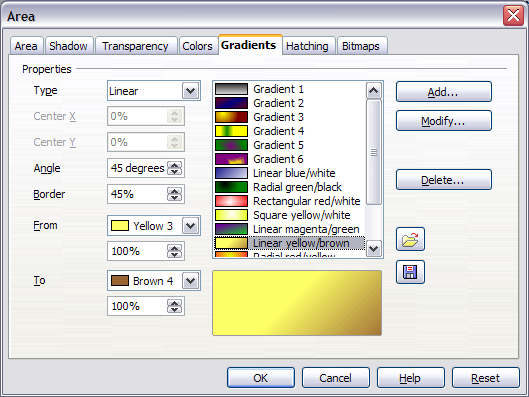529x397 pixels.
Task: Select the Linear blue/white gradient
Action: pyautogui.click(x=289, y=173)
